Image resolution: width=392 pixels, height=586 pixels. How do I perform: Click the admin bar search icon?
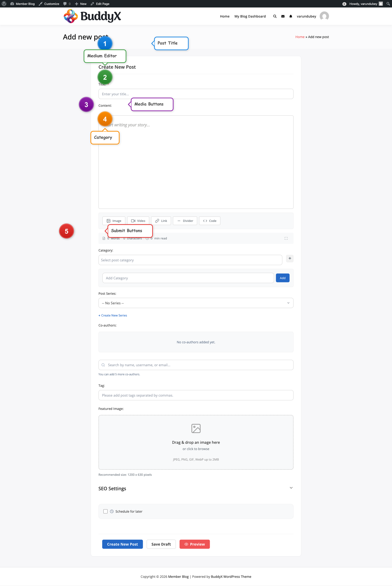(x=388, y=4)
